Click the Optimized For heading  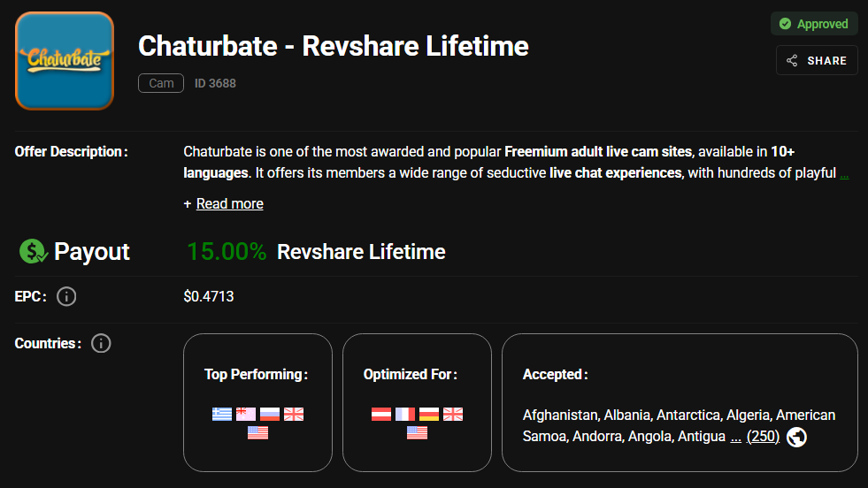click(x=411, y=375)
